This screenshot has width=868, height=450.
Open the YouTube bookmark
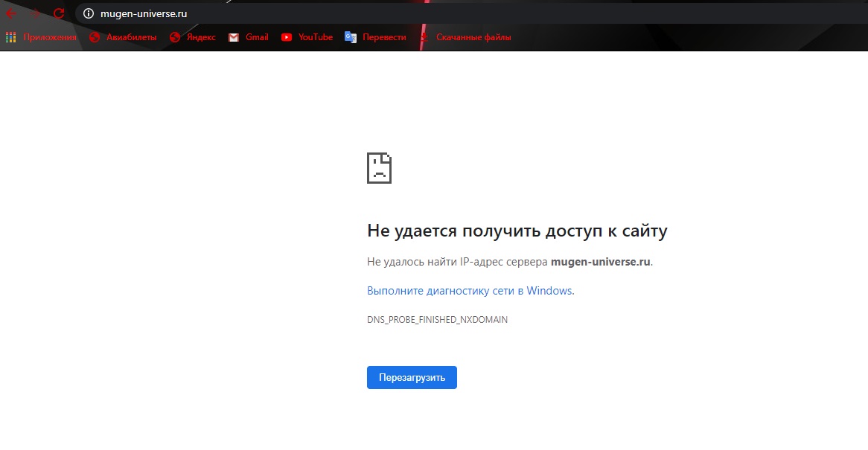click(307, 37)
